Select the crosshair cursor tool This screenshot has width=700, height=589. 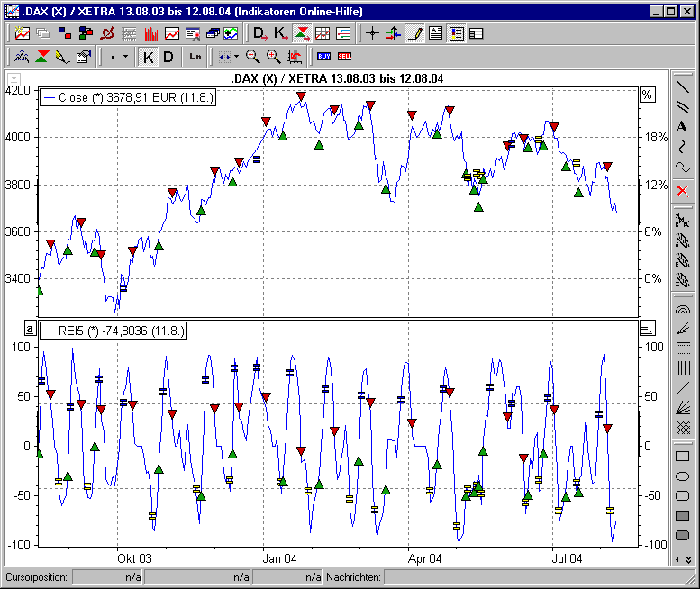(373, 34)
